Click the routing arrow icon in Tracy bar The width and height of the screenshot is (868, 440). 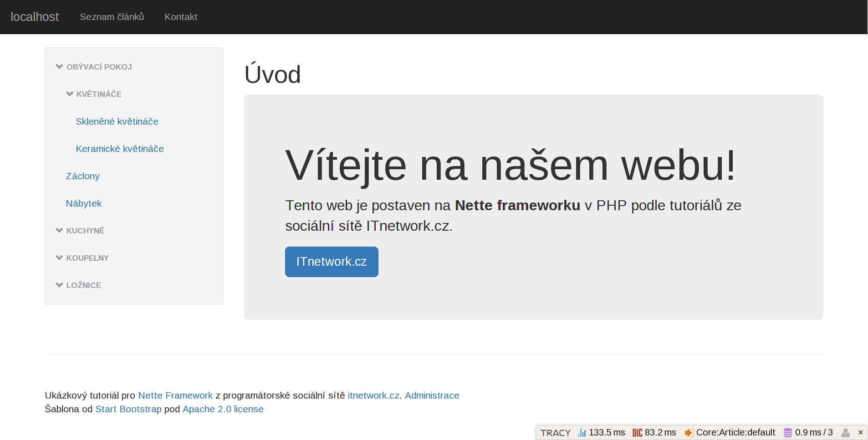pos(689,433)
